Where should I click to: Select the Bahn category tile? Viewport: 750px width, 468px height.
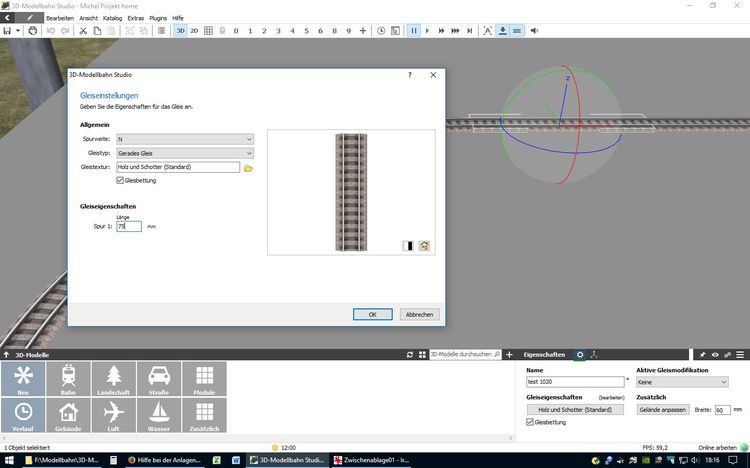coord(68,380)
